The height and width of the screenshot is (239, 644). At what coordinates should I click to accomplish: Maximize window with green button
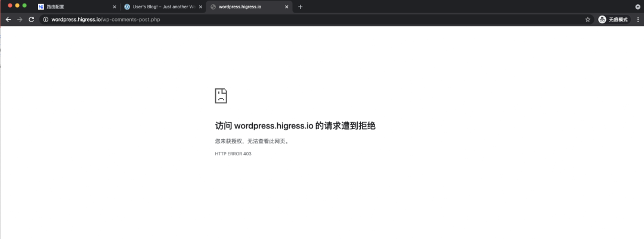click(x=24, y=5)
